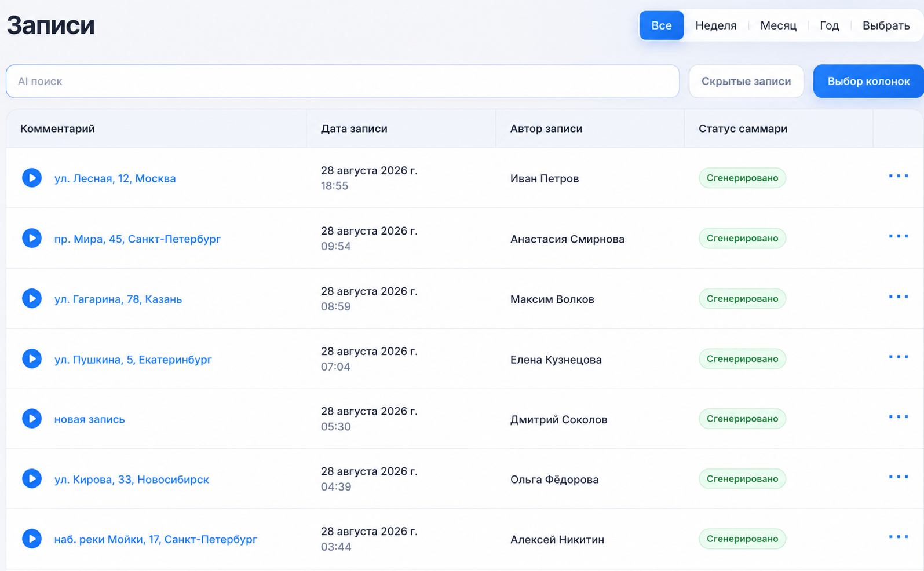Switch to the Неделя filter tab
The image size is (924, 571).
coord(716,25)
